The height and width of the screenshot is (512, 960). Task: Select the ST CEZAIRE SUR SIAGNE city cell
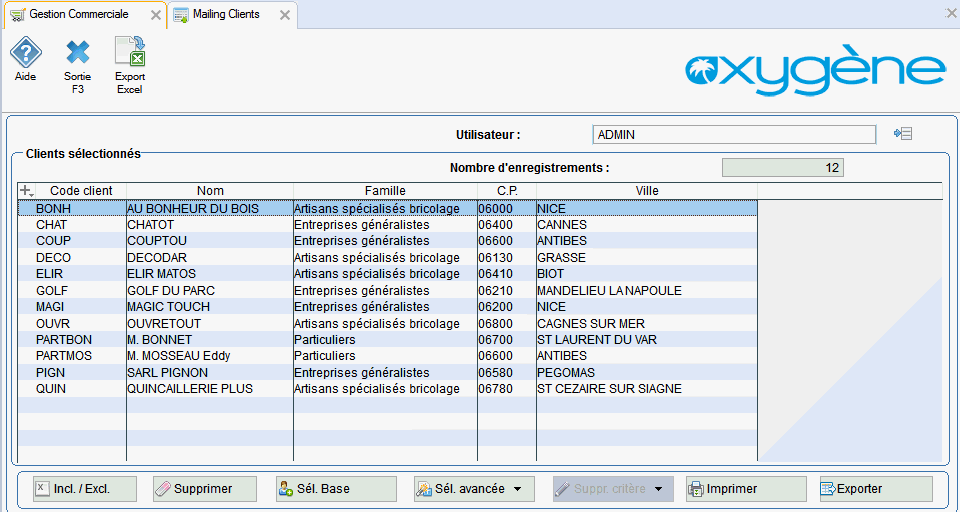pos(647,389)
